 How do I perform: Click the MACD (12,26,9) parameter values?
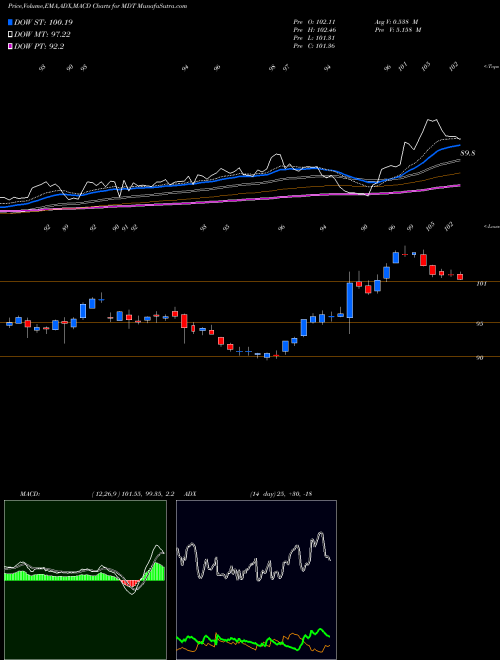(x=132, y=494)
